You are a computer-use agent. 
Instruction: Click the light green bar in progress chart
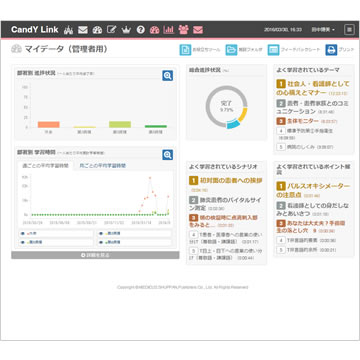120,124
